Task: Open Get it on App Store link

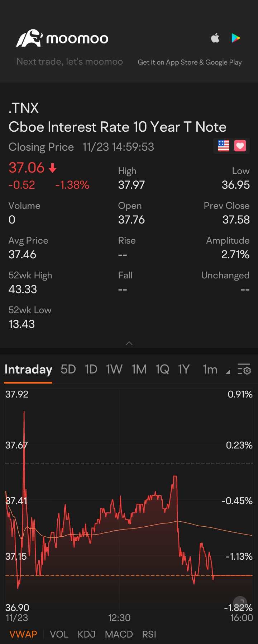Action: tap(190, 62)
